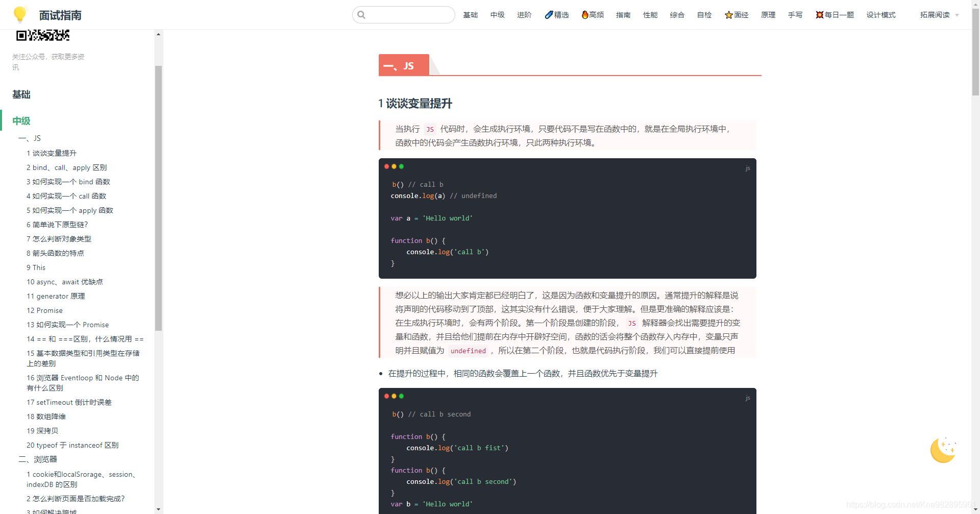The width and height of the screenshot is (980, 514).
Task: Click the QR code image in sidebar
Action: [43, 35]
